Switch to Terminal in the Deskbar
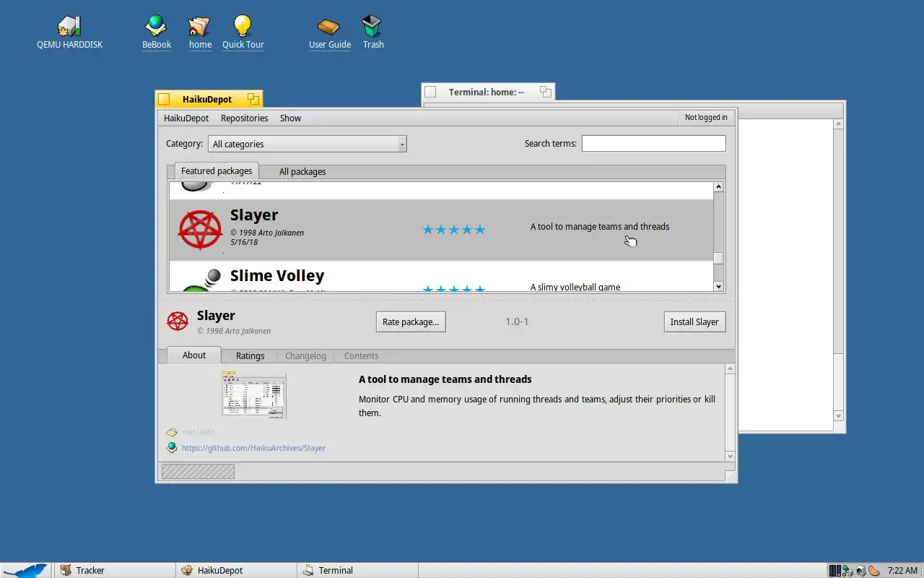 [357, 570]
